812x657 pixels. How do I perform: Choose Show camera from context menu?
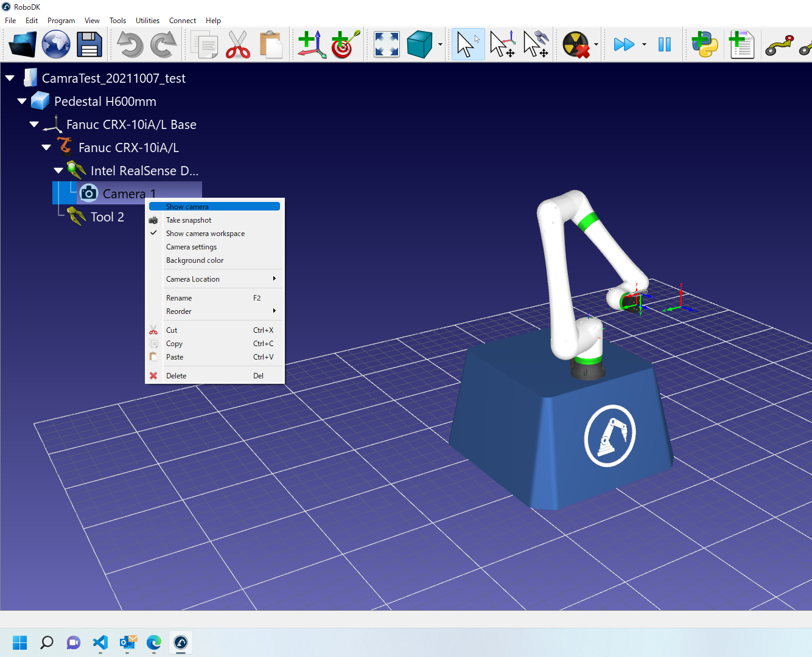(187, 207)
